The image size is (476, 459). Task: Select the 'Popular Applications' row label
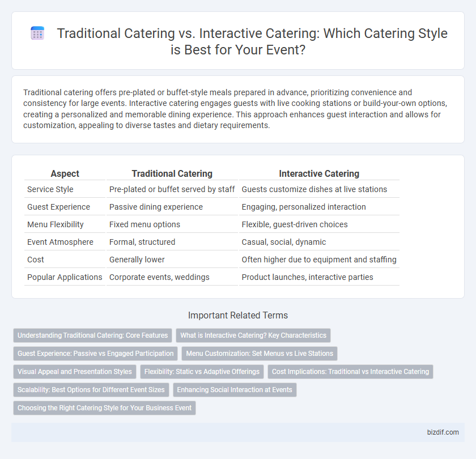[x=65, y=278]
